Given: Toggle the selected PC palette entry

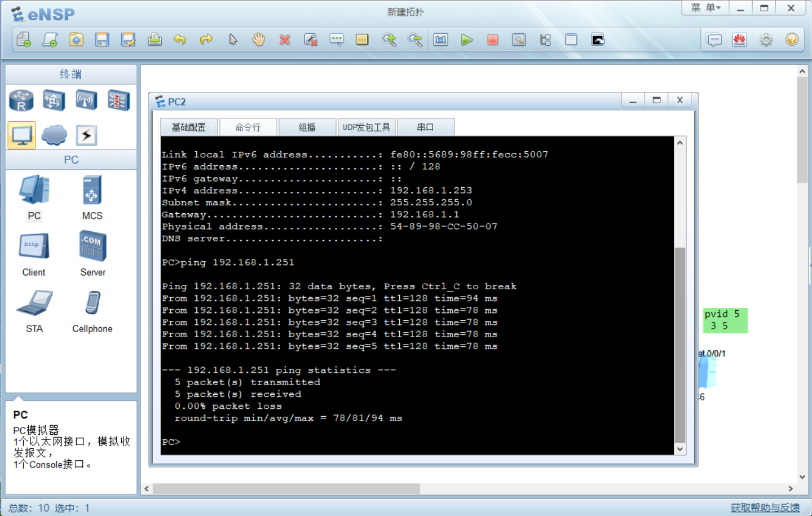Looking at the screenshot, I should coord(21,134).
